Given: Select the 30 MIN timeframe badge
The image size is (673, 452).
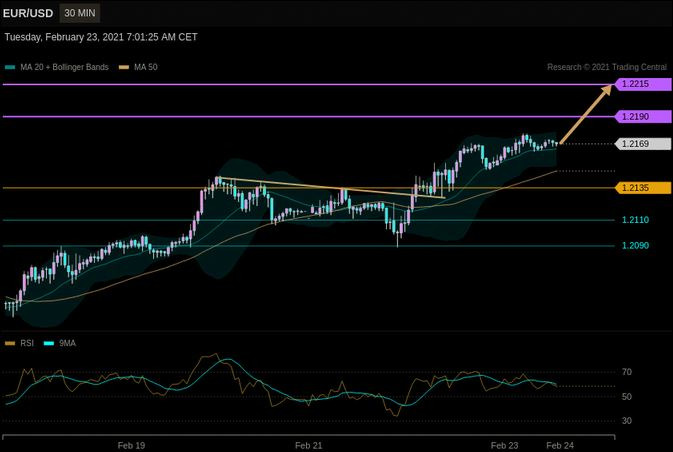Looking at the screenshot, I should [80, 13].
